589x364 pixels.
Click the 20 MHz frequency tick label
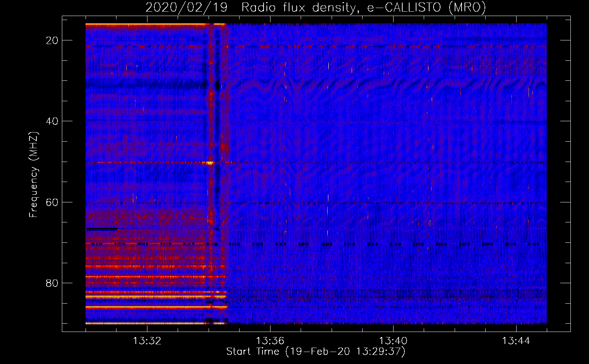[x=52, y=40]
